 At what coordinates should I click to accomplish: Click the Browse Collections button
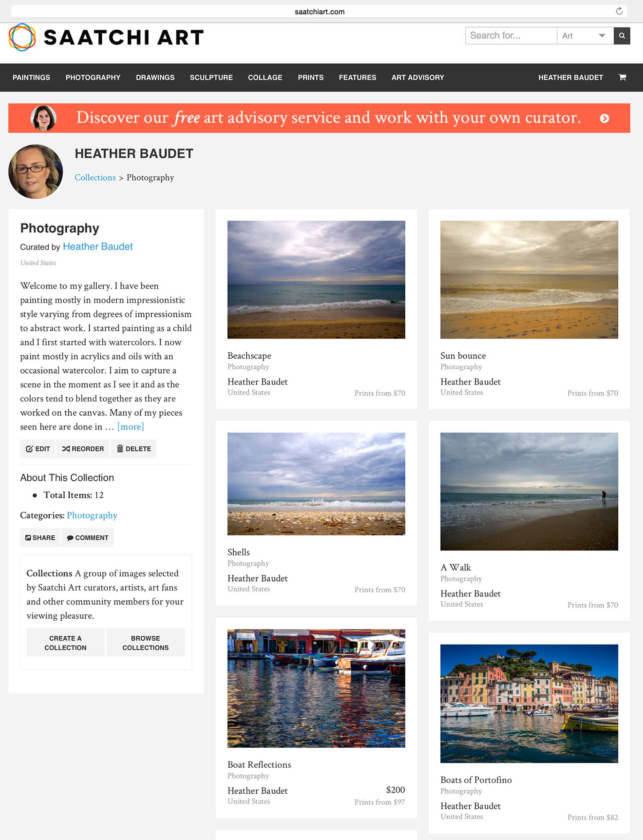coord(145,643)
